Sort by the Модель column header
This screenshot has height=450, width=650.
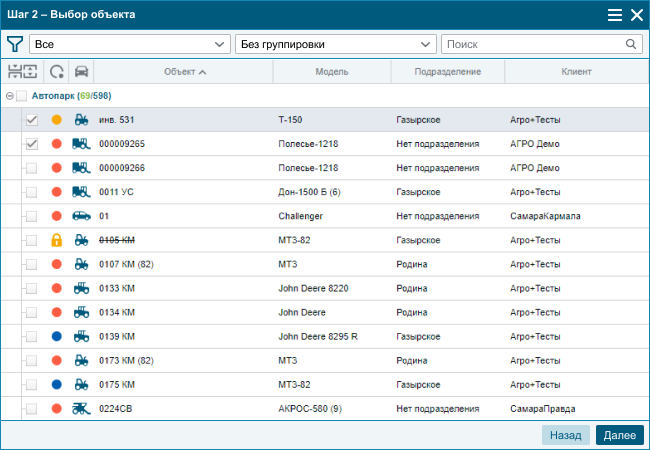tap(332, 72)
